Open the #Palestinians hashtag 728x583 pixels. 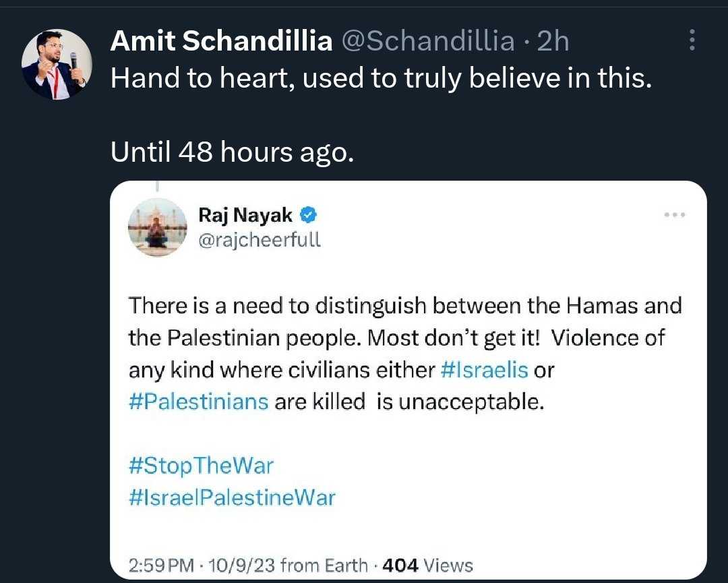click(x=198, y=402)
